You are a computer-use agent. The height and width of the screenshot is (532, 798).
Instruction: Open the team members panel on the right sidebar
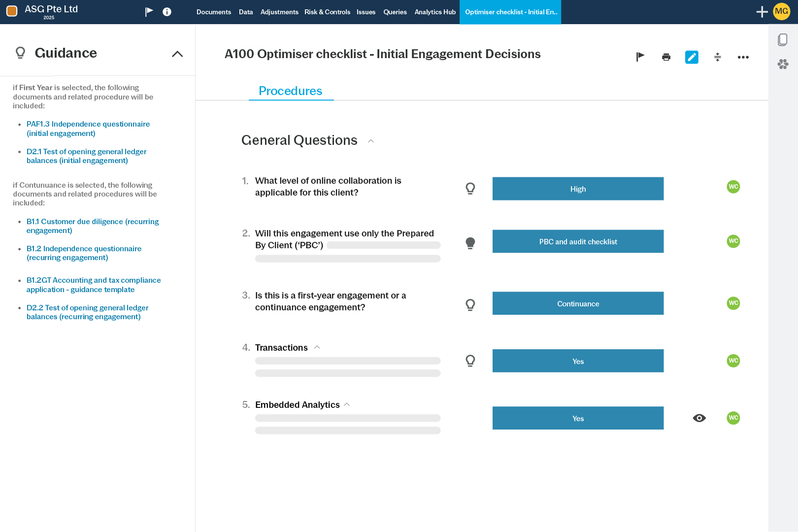pyautogui.click(x=783, y=64)
